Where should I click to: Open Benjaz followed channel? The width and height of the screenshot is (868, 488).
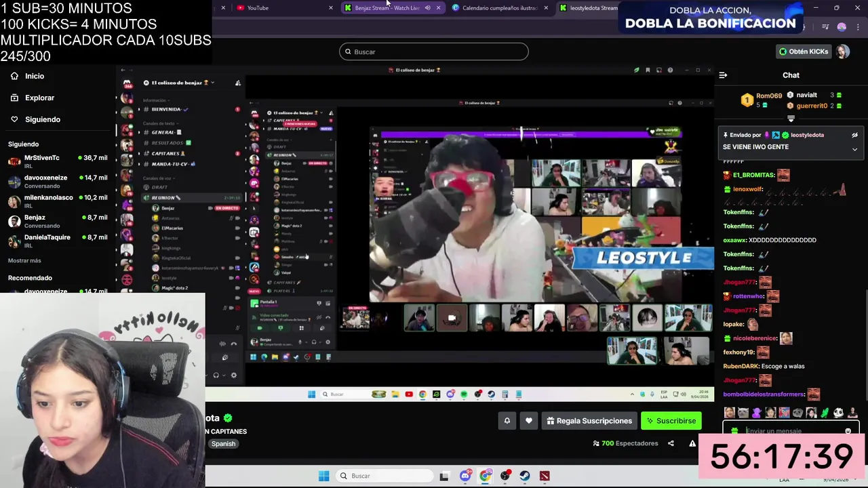pyautogui.click(x=58, y=221)
